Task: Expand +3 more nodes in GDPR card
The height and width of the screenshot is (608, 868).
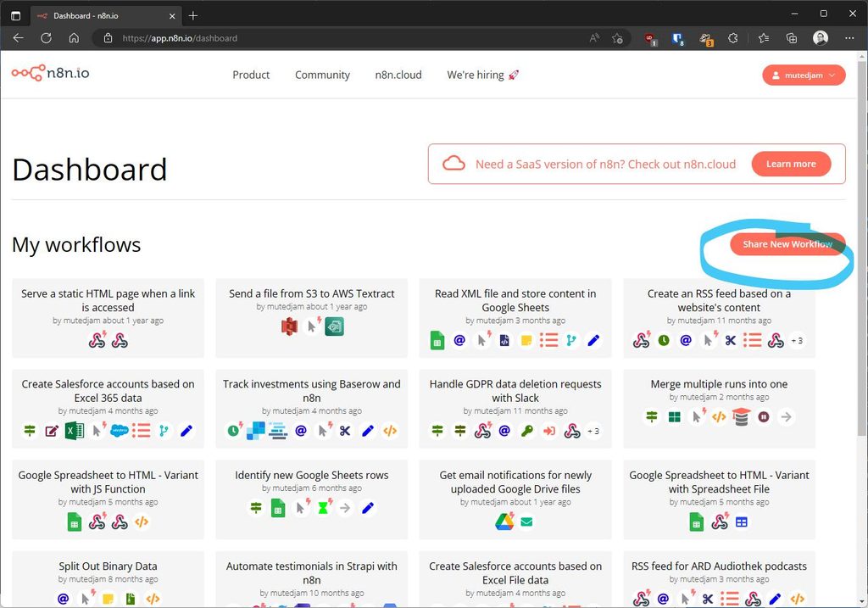Action: 593,431
